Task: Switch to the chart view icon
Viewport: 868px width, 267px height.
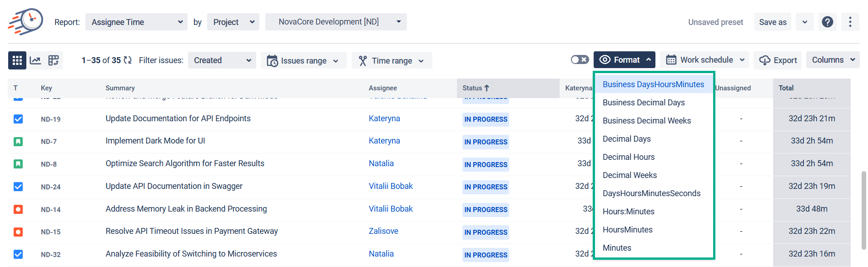Action: pos(35,60)
